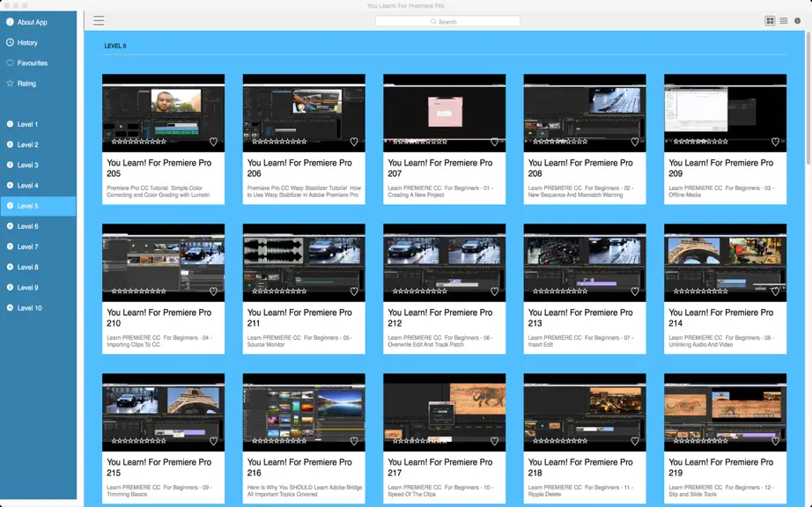This screenshot has height=507, width=812.
Task: Open title 'You Learn! For Premiere Pro 210'
Action: (159, 318)
